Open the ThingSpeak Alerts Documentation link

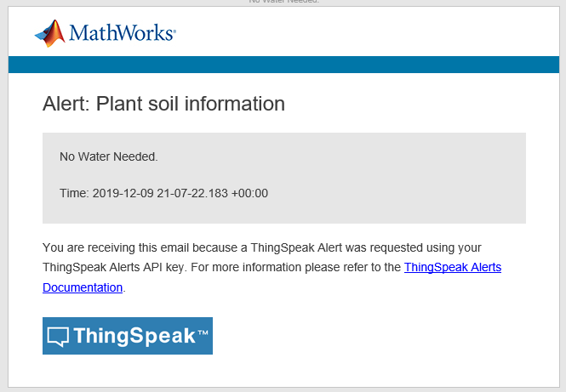tap(452, 267)
